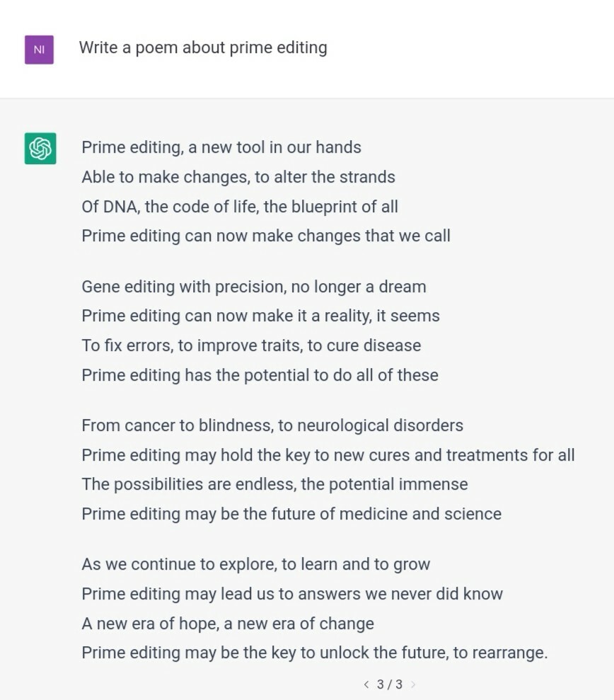
Task: Click the line ending with "a reality, it seems"
Action: click(260, 316)
